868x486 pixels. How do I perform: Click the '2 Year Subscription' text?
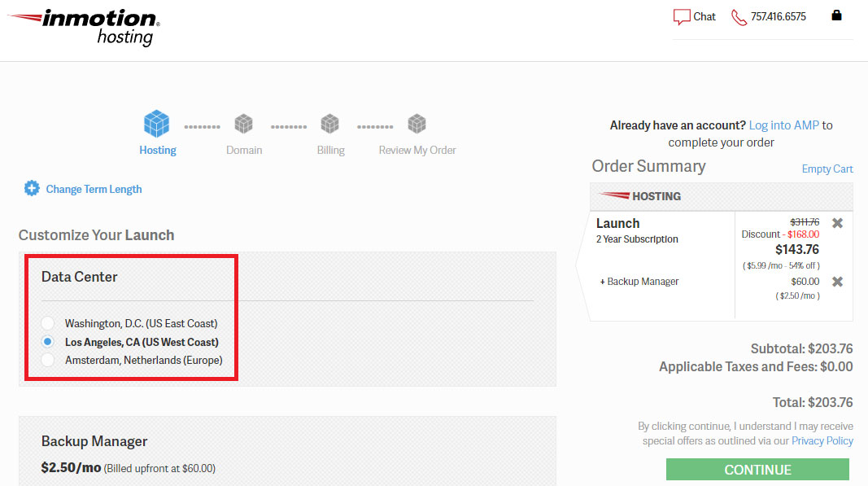click(637, 239)
